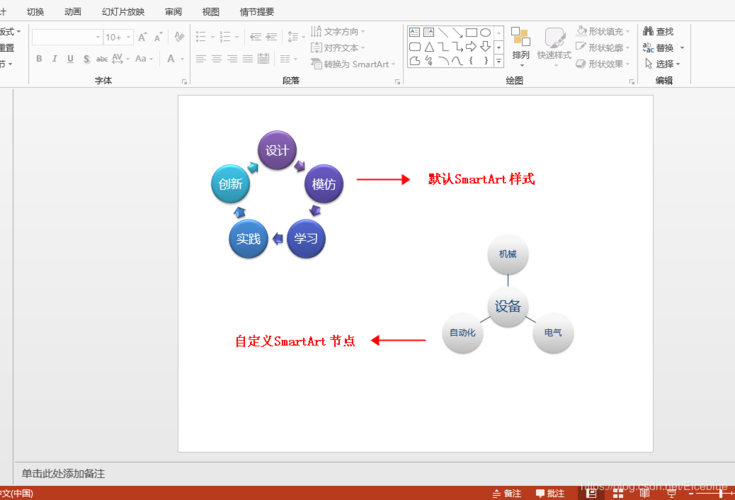Open the font size dropdown

click(128, 37)
